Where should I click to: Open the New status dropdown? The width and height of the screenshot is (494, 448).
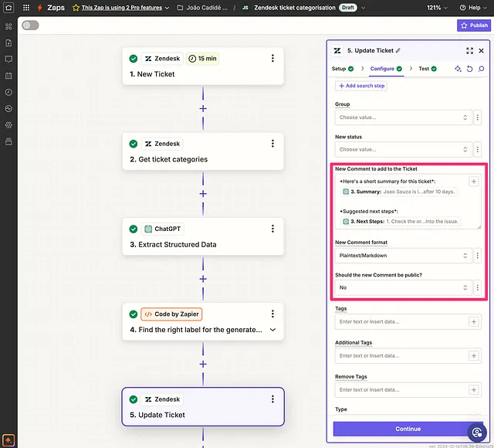click(x=403, y=150)
